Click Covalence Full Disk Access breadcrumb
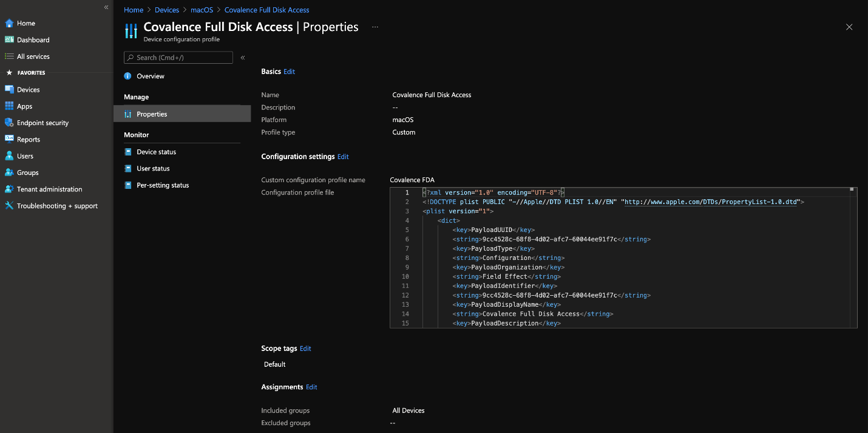Viewport: 868px width, 433px height. (x=266, y=10)
